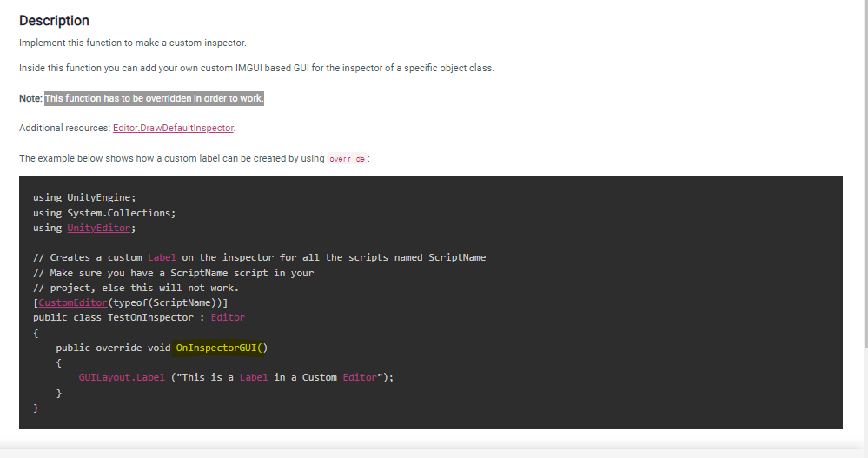This screenshot has width=868, height=458.
Task: Click the sentence about custom IMGUI based GUI
Action: [x=257, y=68]
